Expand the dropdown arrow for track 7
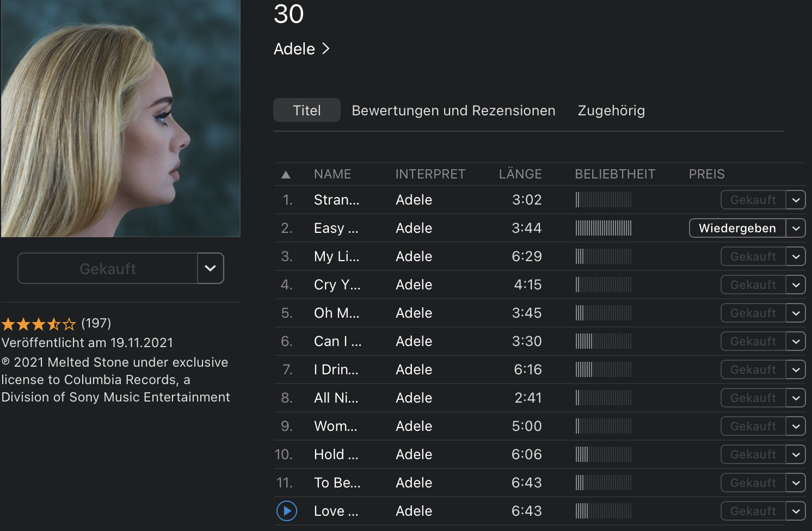The width and height of the screenshot is (812, 531). (796, 369)
